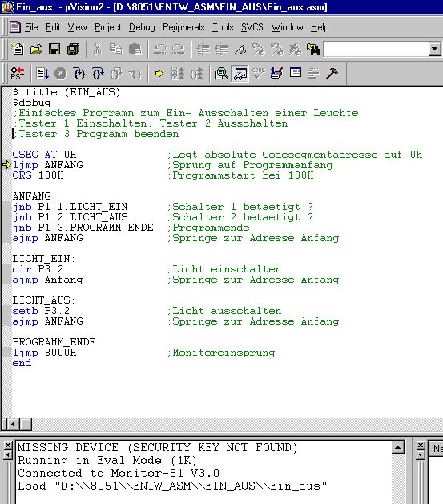Toggle the Memory Window toolbar button
This screenshot has width=443, height=504.
point(296,74)
